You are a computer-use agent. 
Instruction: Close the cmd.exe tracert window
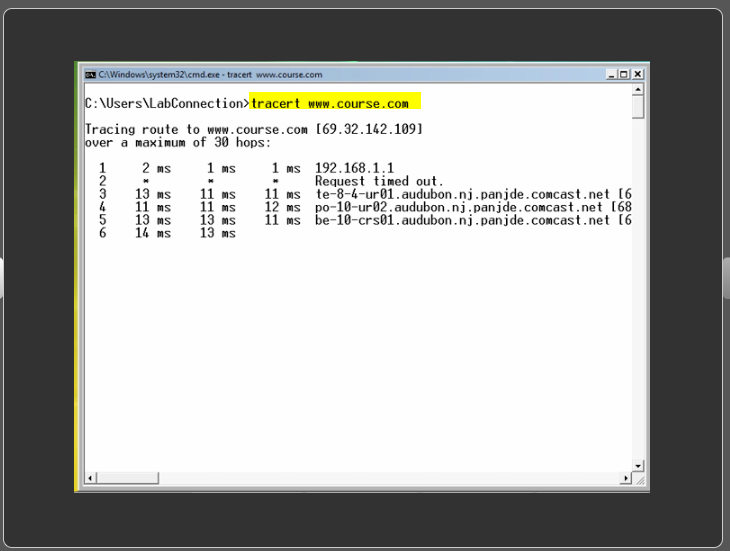pyautogui.click(x=638, y=74)
